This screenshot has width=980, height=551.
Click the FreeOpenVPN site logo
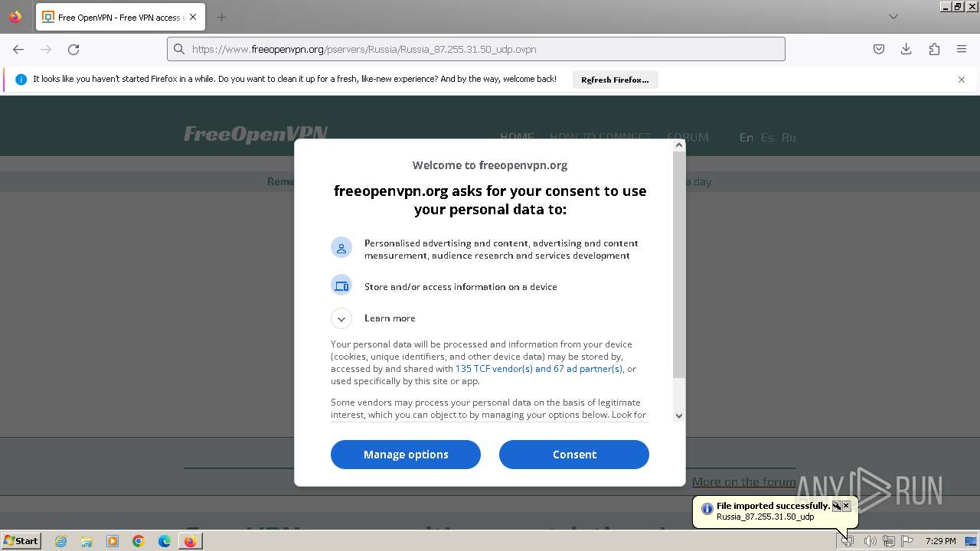pyautogui.click(x=256, y=134)
